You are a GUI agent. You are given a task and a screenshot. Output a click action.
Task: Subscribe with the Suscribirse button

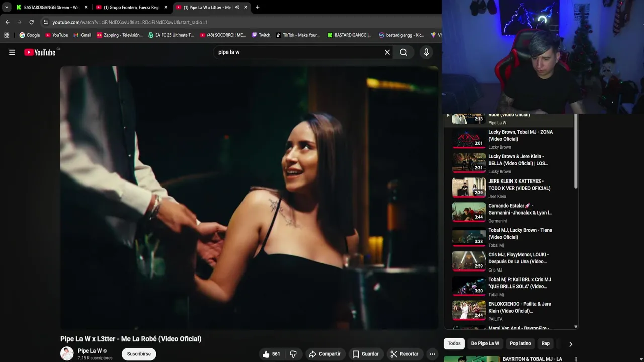pos(139,354)
